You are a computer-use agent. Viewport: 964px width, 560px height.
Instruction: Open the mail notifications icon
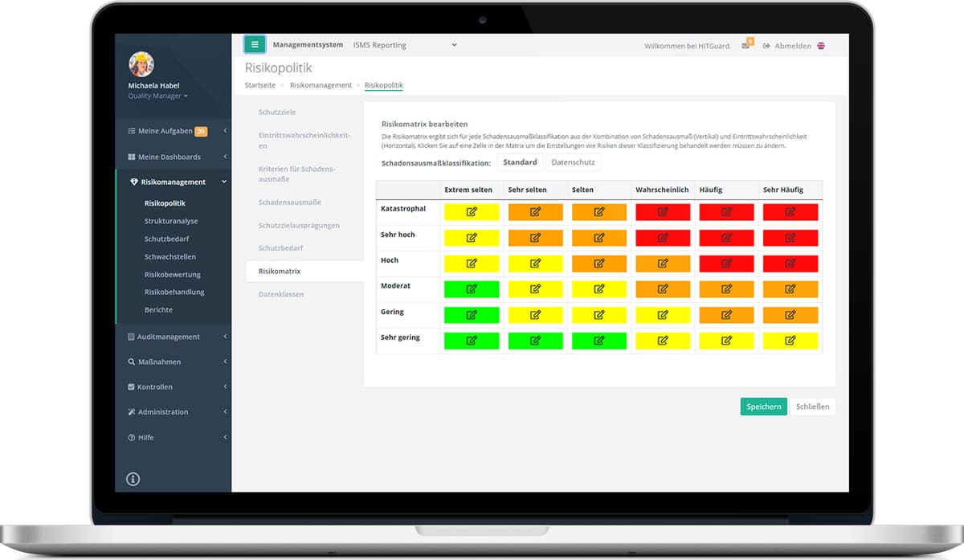[x=746, y=45]
